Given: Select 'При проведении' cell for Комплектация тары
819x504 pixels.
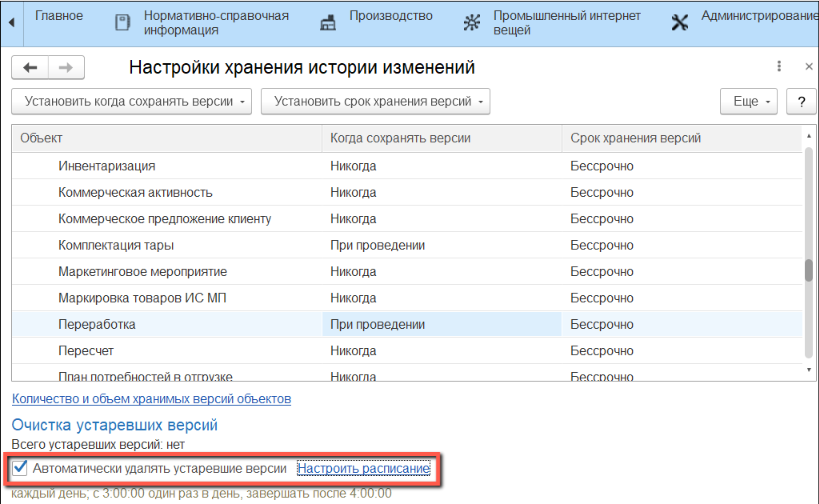Looking at the screenshot, I should [378, 245].
